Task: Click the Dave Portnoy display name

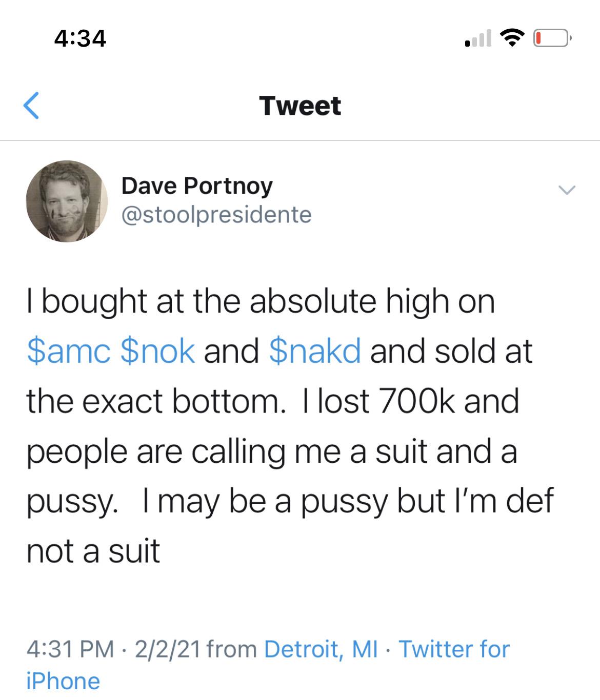Action: (x=197, y=186)
